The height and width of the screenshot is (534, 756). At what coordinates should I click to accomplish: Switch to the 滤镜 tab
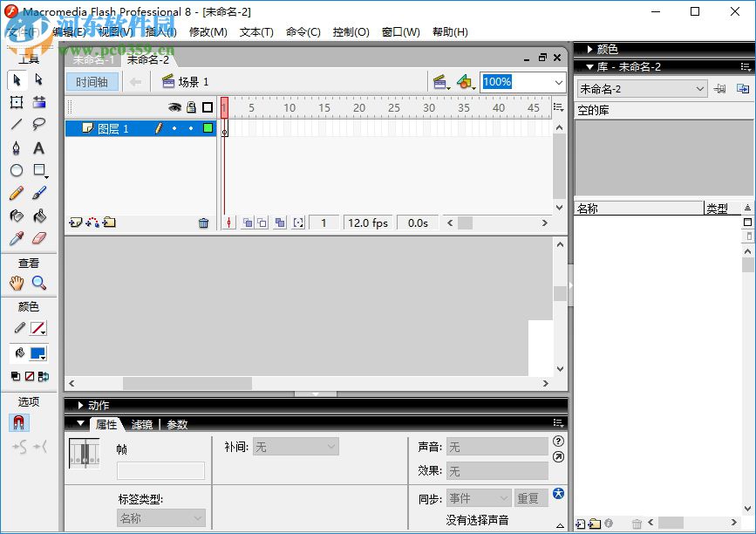[x=142, y=425]
